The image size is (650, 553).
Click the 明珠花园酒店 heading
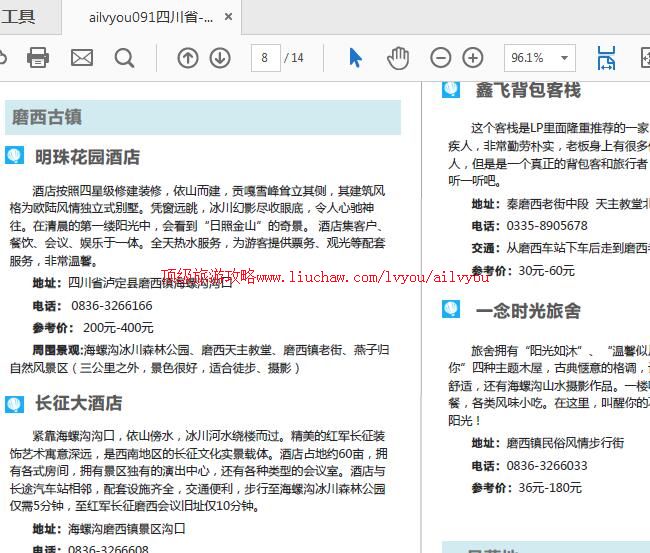pyautogui.click(x=88, y=157)
